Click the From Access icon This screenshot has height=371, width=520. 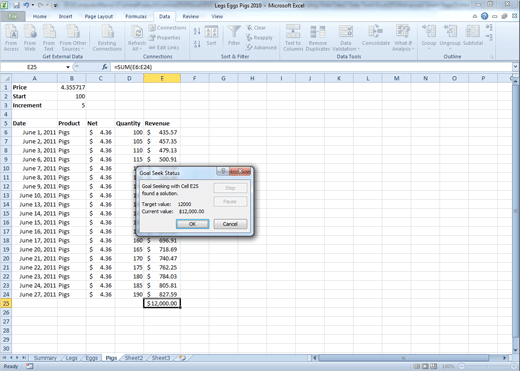(11, 38)
